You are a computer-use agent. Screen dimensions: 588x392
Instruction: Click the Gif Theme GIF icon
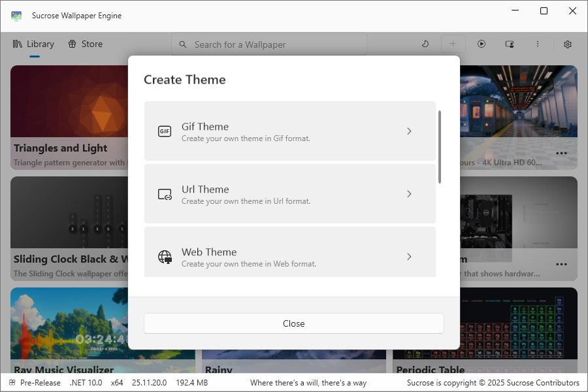tap(165, 131)
